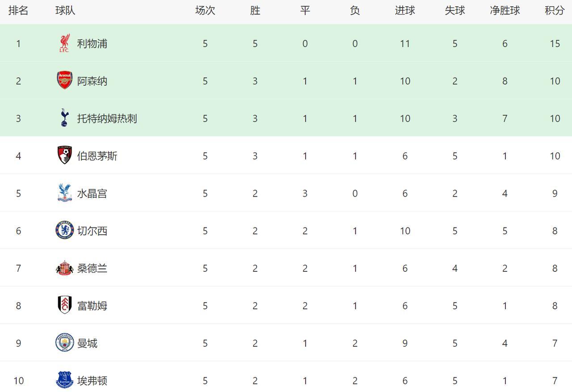Click the Bournemouth club crest icon
This screenshot has height=392, width=572.
coord(65,155)
